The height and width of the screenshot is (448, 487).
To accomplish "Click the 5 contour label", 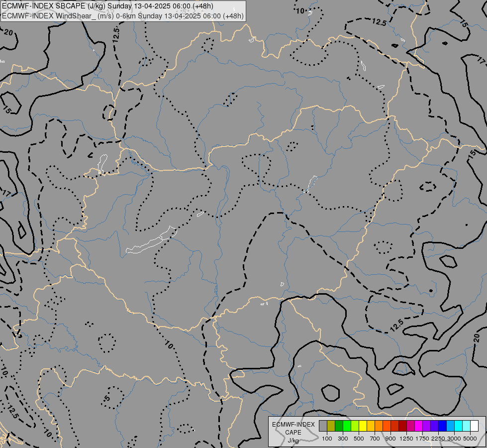I will coord(107,398).
